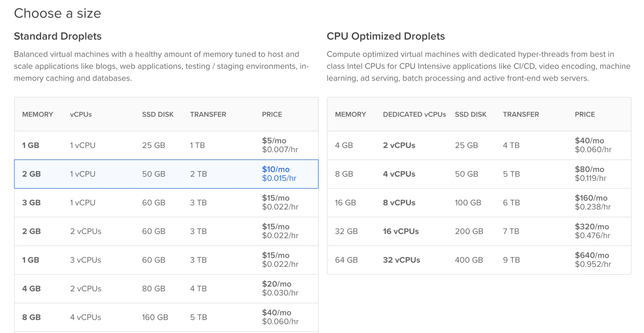The height and width of the screenshot is (333, 644).
Task: Click the $640/mo price cell
Action: (592, 255)
